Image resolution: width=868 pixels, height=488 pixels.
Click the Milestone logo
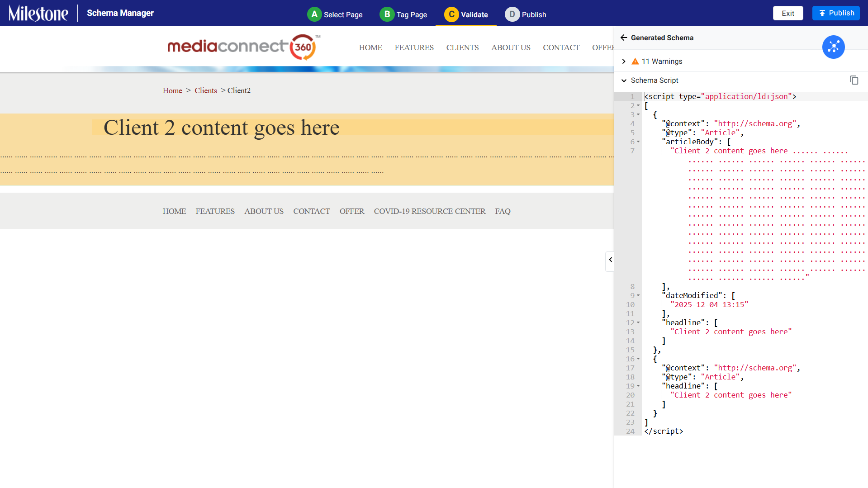38,13
